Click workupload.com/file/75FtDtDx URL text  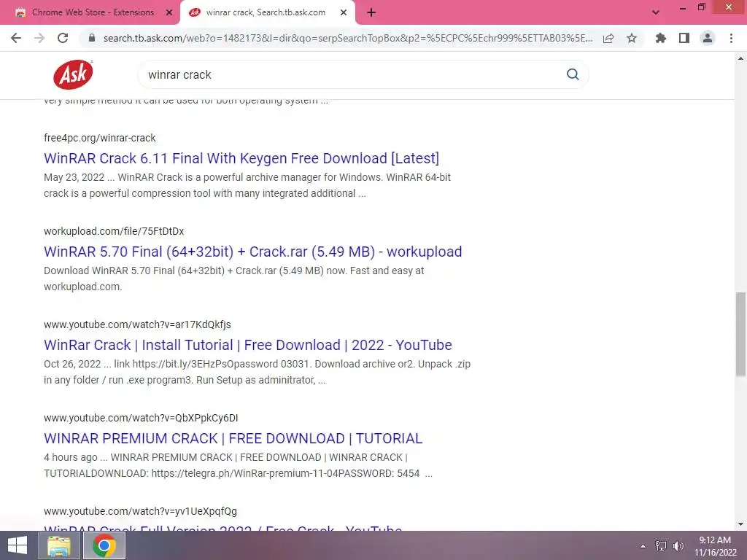point(114,231)
